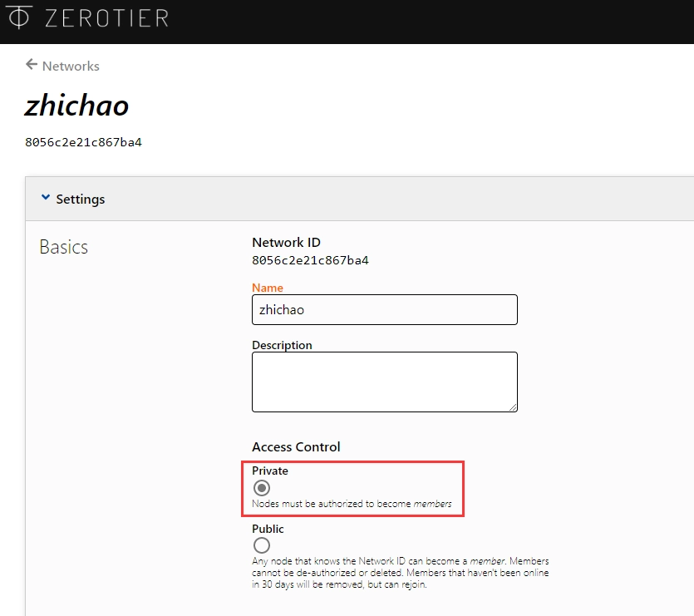The image size is (694, 616).
Task: Click the Network ID value under Basics
Action: click(310, 260)
